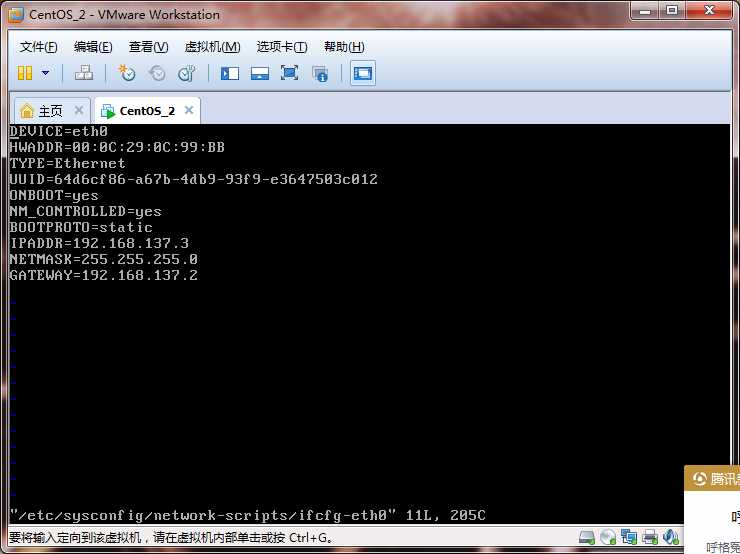Close the 主页 tab
Screen dimensions: 740x554
click(79, 110)
